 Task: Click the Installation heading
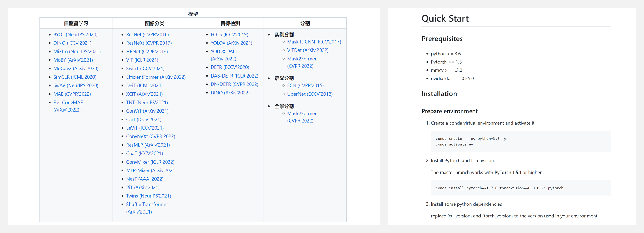439,94
